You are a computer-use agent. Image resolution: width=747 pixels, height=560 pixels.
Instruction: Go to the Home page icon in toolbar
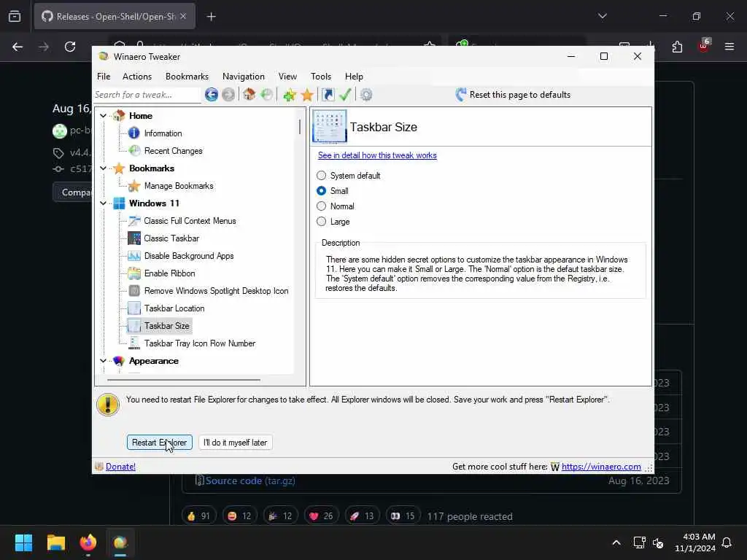pyautogui.click(x=249, y=95)
